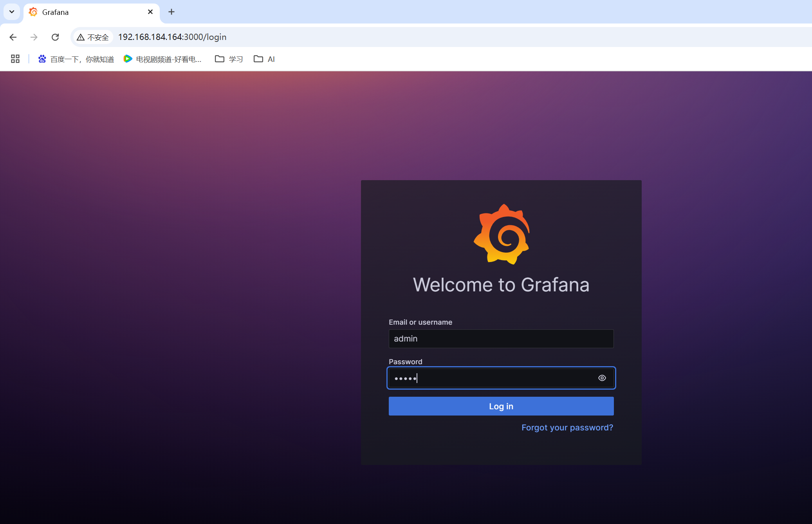This screenshot has height=524, width=812.
Task: Click the Password field label
Action: (x=406, y=361)
